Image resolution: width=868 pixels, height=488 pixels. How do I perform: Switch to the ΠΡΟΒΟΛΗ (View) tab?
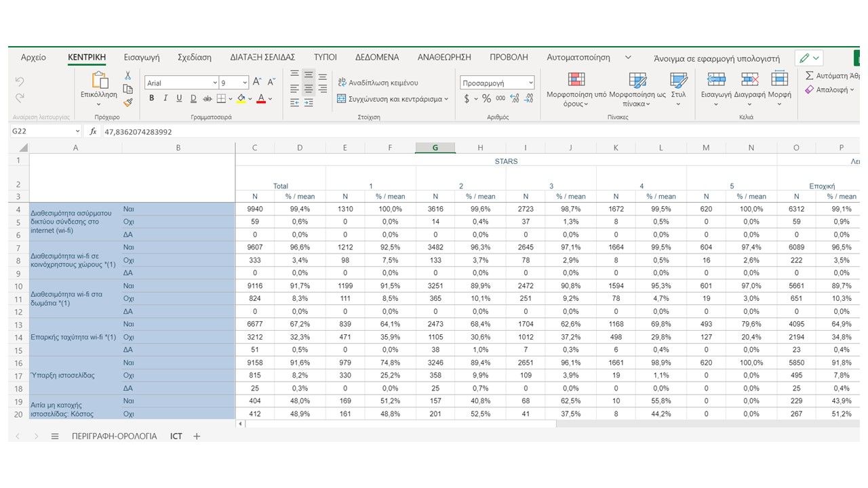509,58
